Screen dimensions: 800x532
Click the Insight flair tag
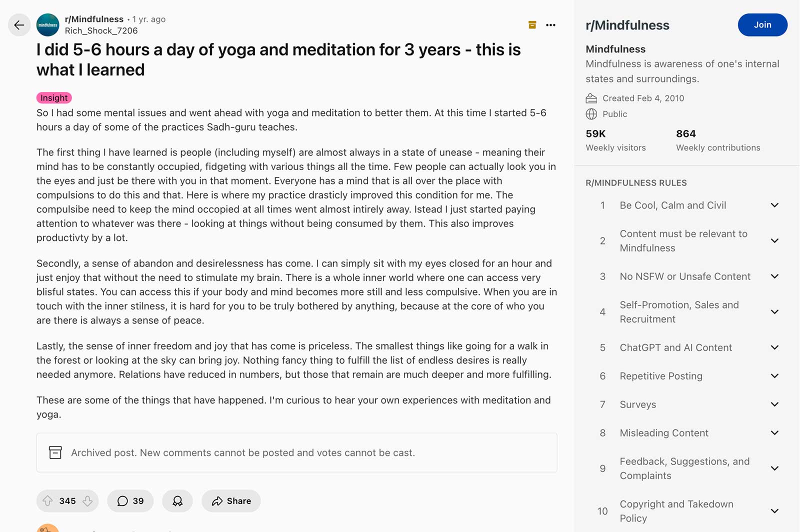(x=53, y=97)
